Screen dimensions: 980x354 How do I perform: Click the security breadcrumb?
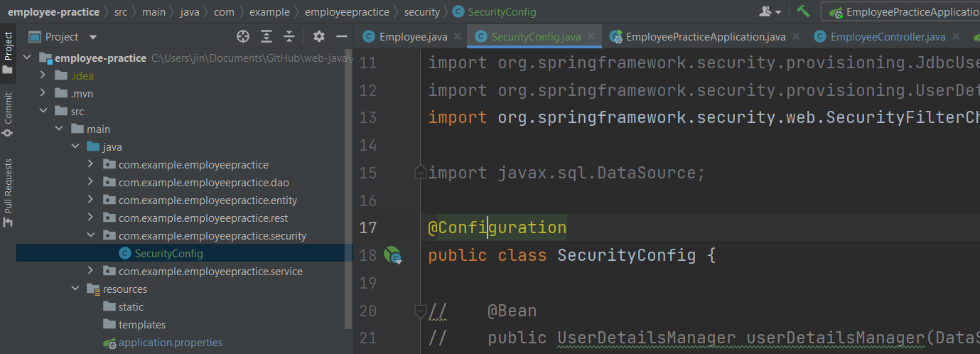point(422,11)
